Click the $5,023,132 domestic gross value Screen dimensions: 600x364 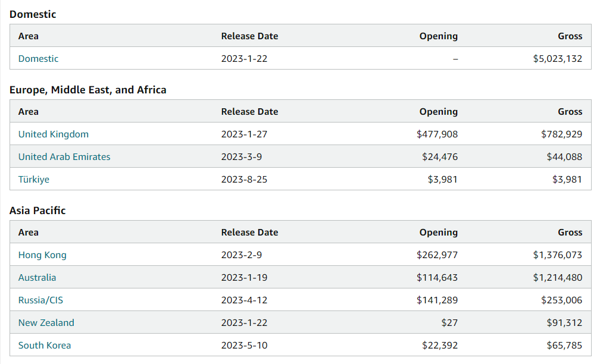click(x=557, y=59)
